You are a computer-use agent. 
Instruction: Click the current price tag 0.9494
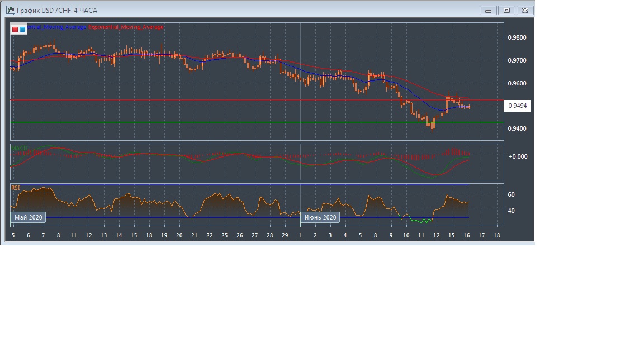coord(517,106)
